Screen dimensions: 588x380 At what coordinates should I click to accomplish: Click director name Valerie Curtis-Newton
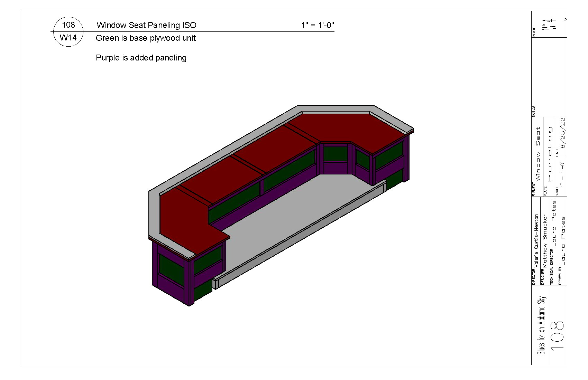(536, 241)
